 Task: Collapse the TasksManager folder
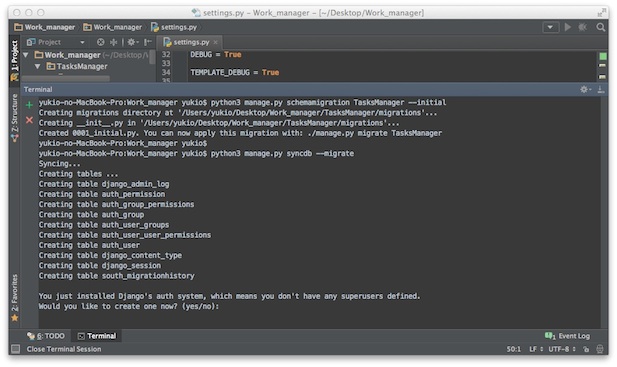click(38, 66)
